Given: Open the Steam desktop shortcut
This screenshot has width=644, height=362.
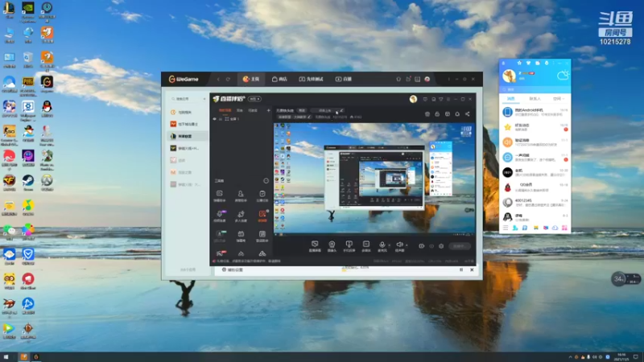Looking at the screenshot, I should tap(28, 183).
